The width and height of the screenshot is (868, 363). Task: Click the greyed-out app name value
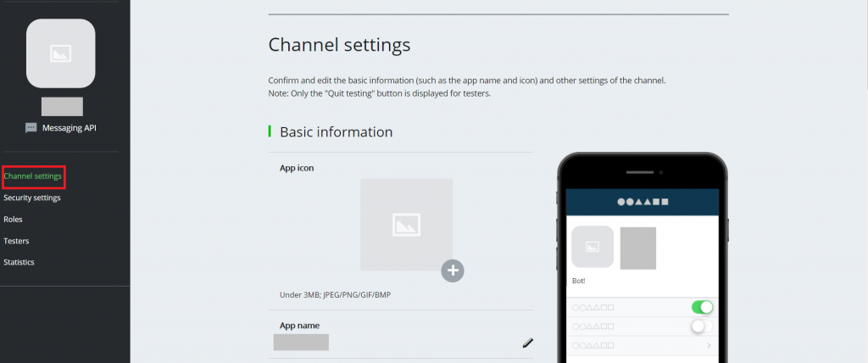[301, 342]
